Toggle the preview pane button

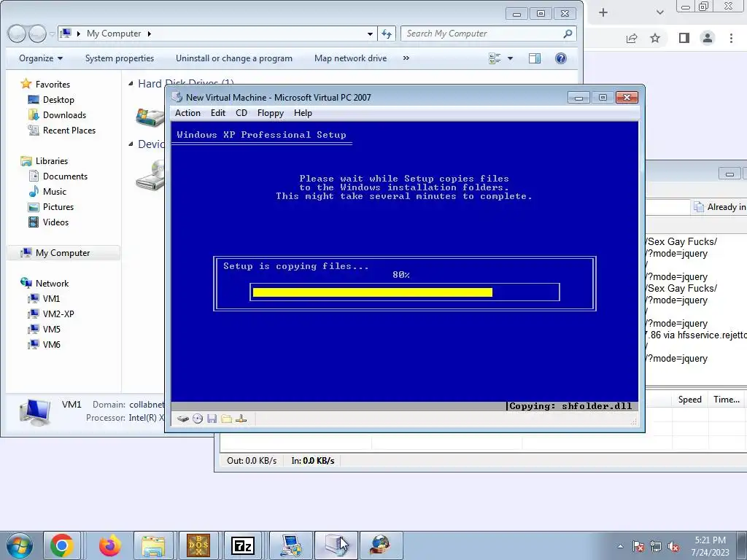(535, 58)
